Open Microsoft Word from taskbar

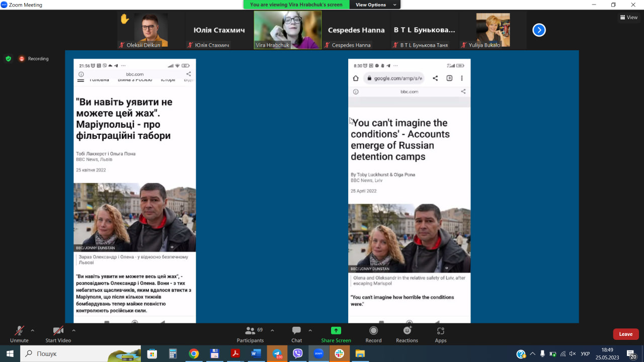pyautogui.click(x=256, y=353)
